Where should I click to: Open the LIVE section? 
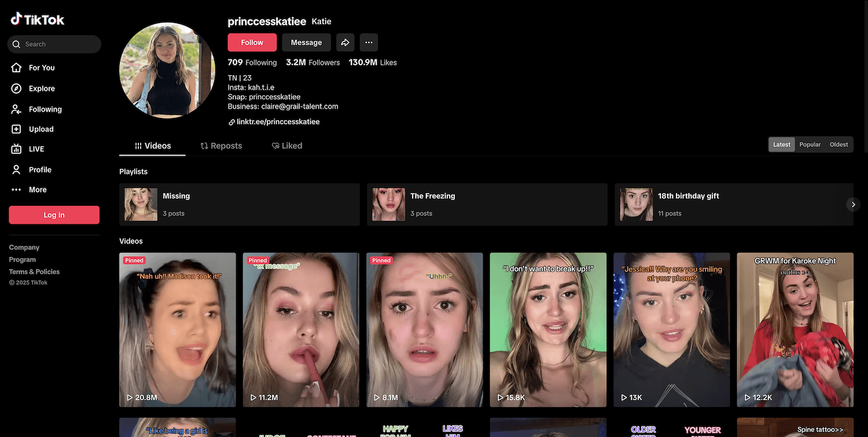pos(36,149)
